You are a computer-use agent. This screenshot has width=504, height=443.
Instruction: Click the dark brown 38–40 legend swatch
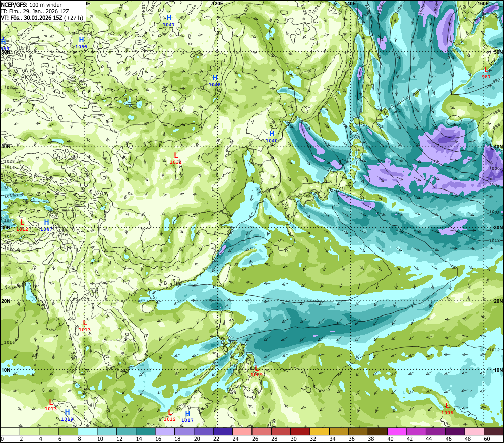coord(377,431)
